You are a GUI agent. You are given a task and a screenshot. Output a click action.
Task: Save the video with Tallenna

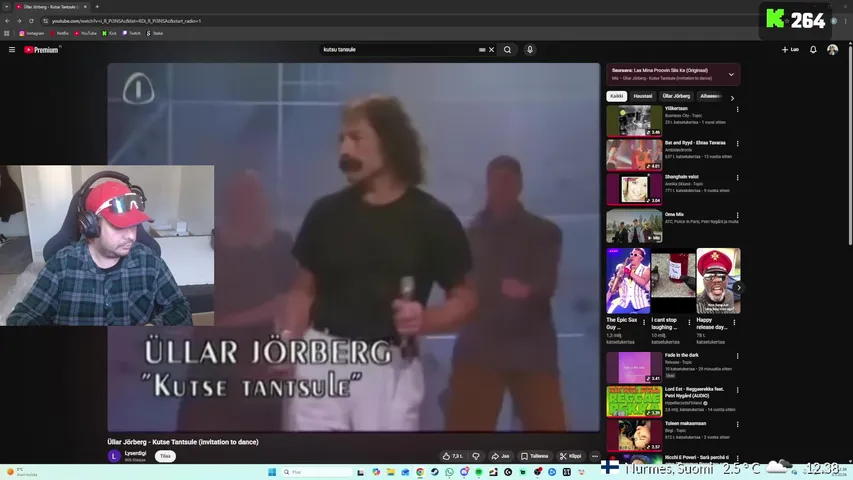point(535,456)
